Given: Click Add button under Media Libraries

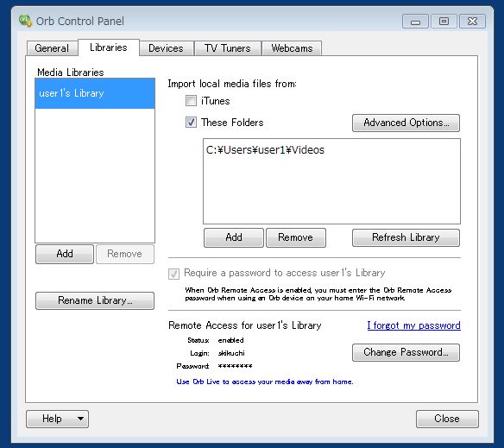Looking at the screenshot, I should [x=65, y=254].
